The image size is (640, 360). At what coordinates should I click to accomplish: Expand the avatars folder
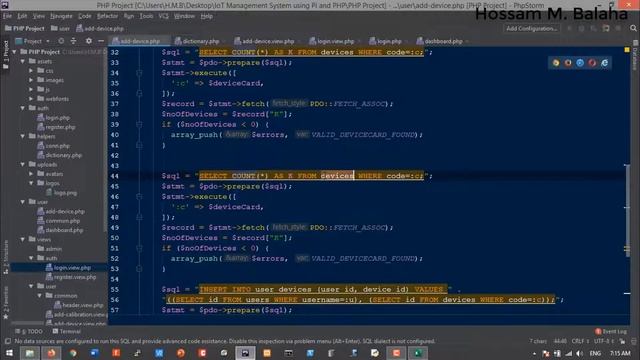31,174
